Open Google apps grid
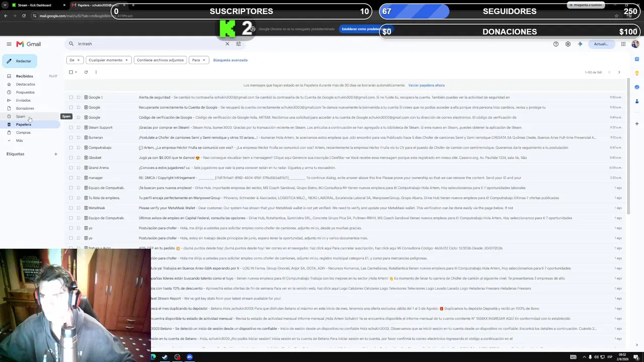 [623, 44]
